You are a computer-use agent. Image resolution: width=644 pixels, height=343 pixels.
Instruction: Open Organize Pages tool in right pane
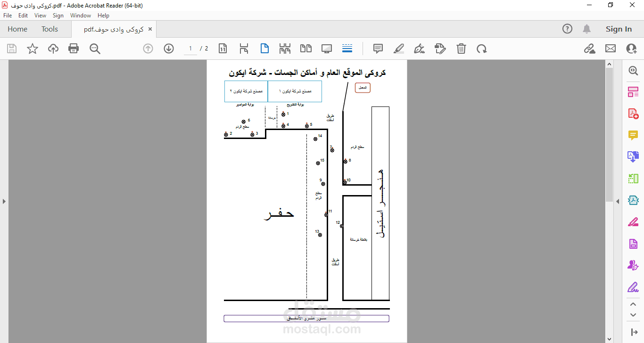click(633, 92)
